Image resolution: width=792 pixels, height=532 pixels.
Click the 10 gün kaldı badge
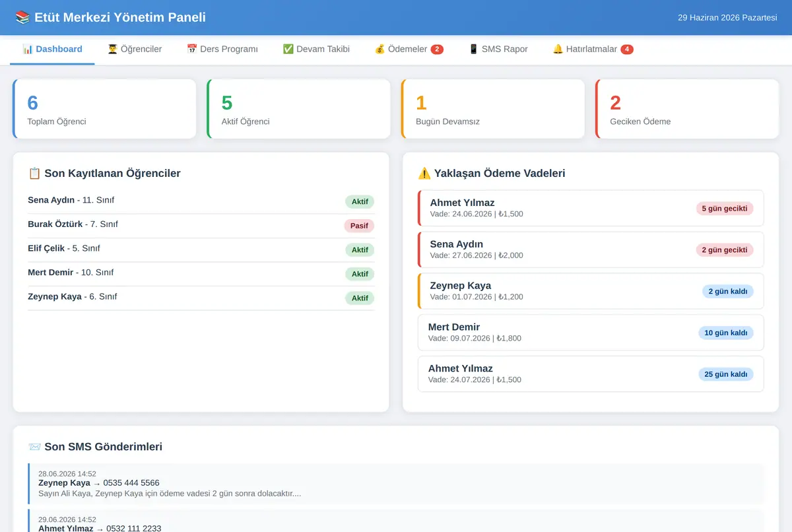click(726, 333)
